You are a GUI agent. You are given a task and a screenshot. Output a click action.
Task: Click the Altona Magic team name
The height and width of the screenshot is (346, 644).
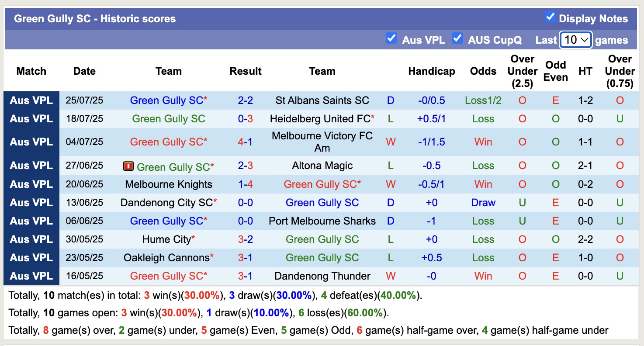(322, 166)
